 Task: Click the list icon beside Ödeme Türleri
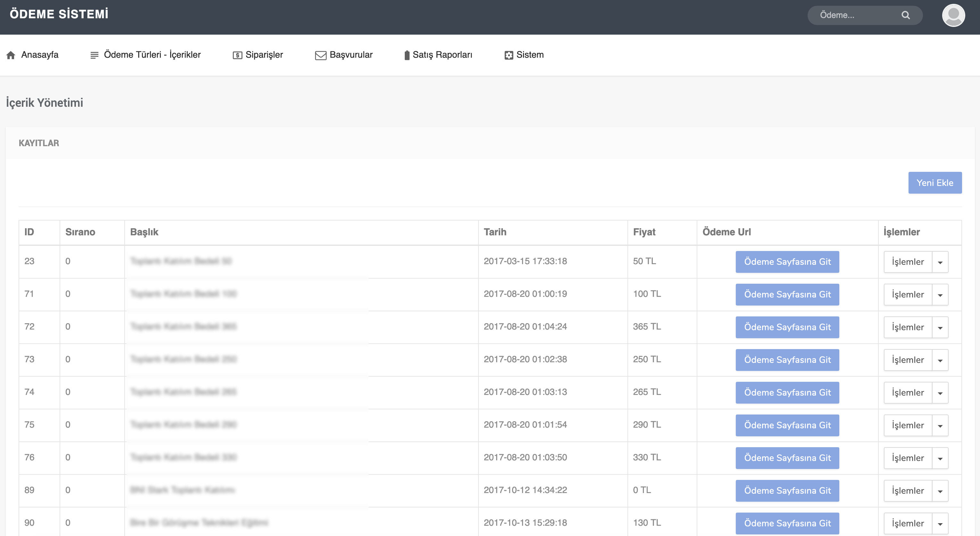[94, 55]
